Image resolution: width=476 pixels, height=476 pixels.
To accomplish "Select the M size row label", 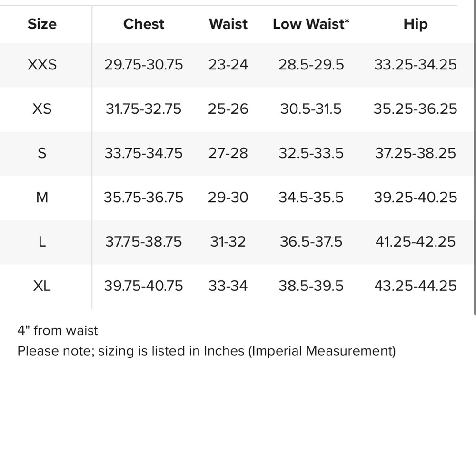I will click(42, 198).
